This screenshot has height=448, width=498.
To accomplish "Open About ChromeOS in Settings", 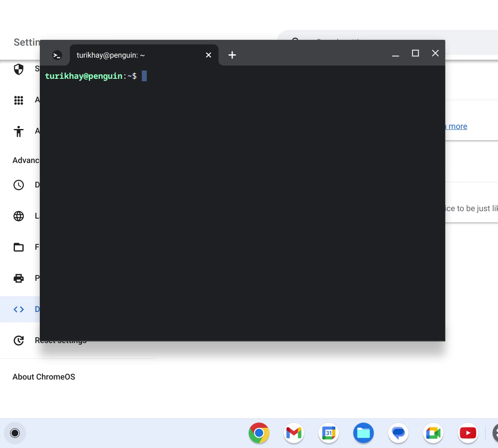I will (x=44, y=377).
